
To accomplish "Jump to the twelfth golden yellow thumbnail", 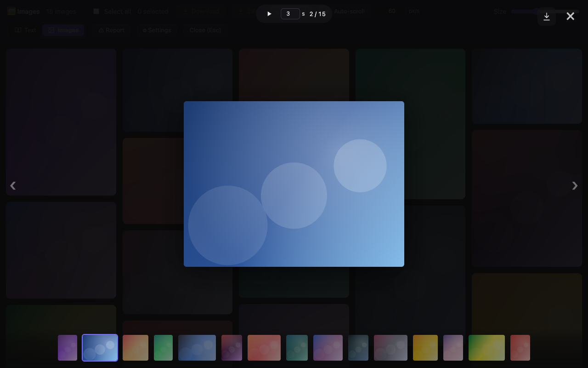I will pos(425,348).
